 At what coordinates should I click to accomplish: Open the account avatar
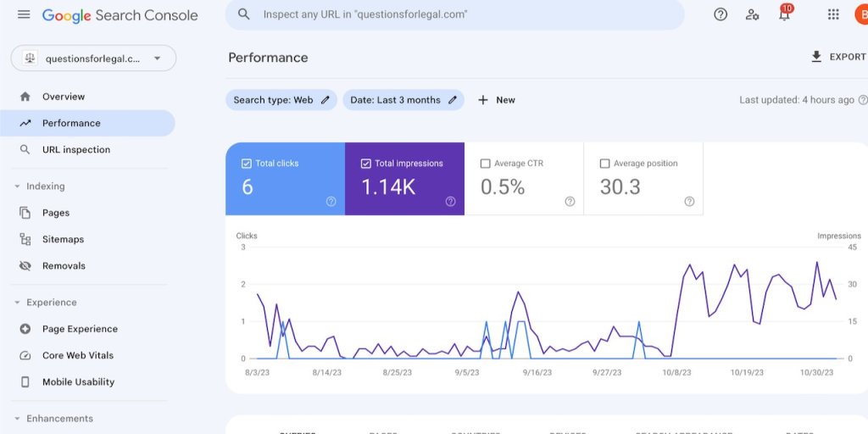point(861,14)
